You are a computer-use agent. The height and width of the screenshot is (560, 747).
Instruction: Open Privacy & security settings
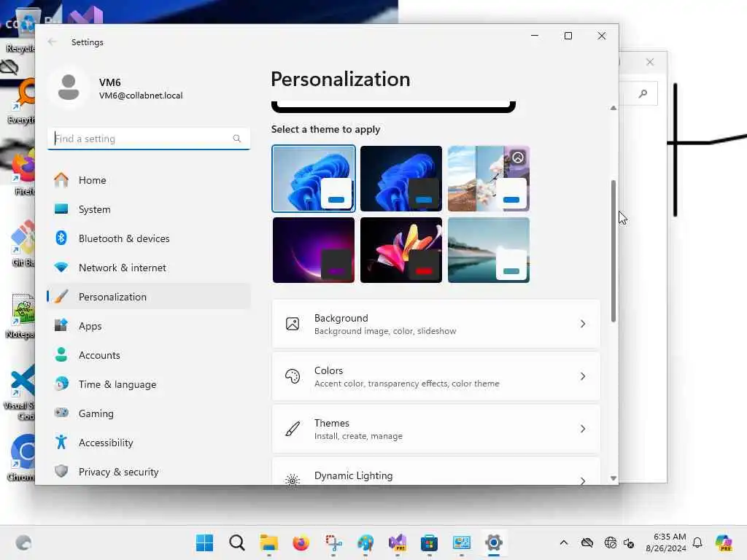149,472
